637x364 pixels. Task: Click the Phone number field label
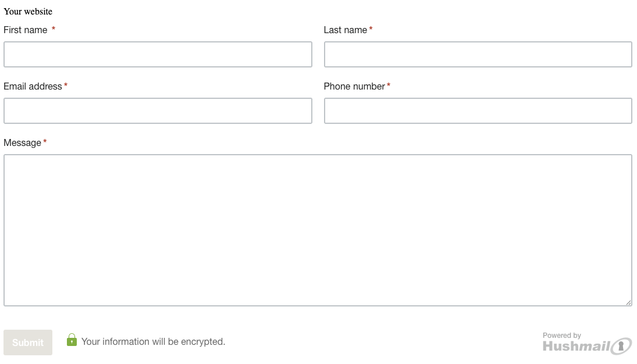pyautogui.click(x=354, y=87)
